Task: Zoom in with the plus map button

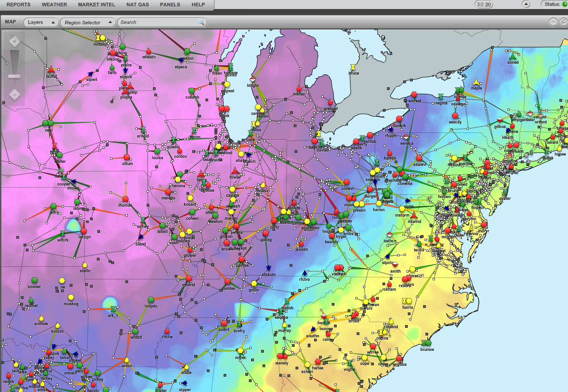Action: click(x=14, y=42)
